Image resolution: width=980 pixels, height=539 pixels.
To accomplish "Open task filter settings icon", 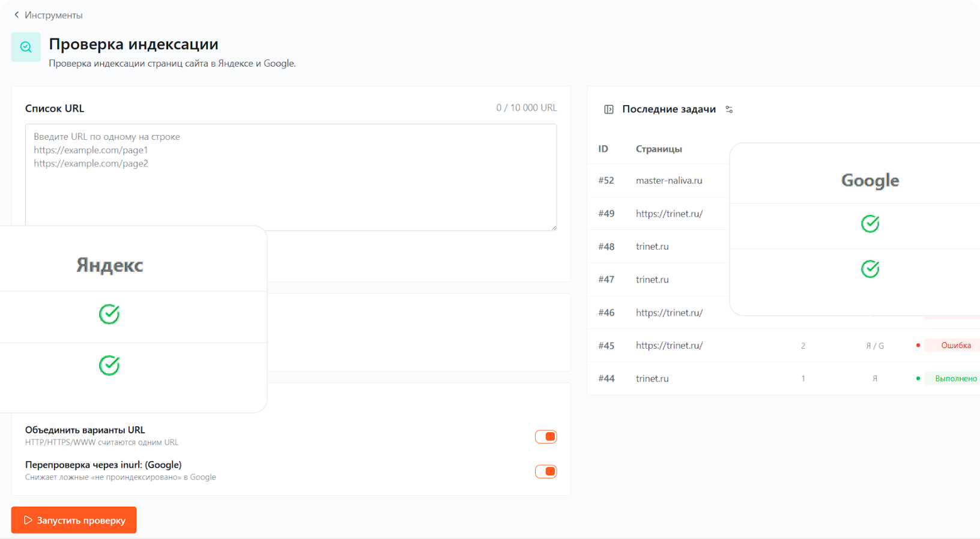I will (729, 109).
